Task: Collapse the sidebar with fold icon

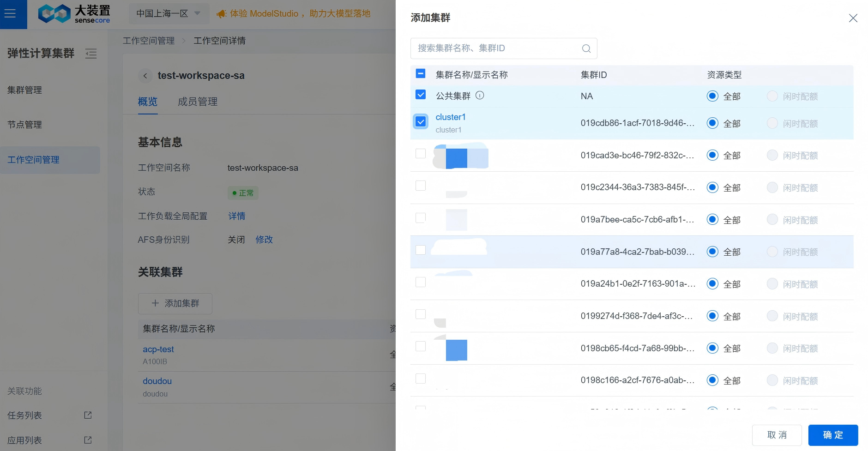Action: coord(91,54)
